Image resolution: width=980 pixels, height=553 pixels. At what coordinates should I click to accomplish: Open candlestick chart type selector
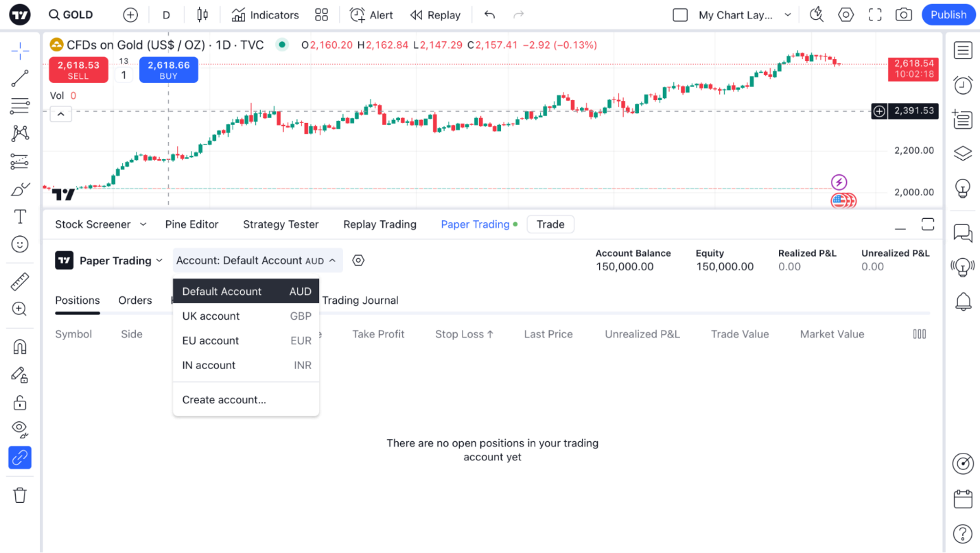[202, 14]
